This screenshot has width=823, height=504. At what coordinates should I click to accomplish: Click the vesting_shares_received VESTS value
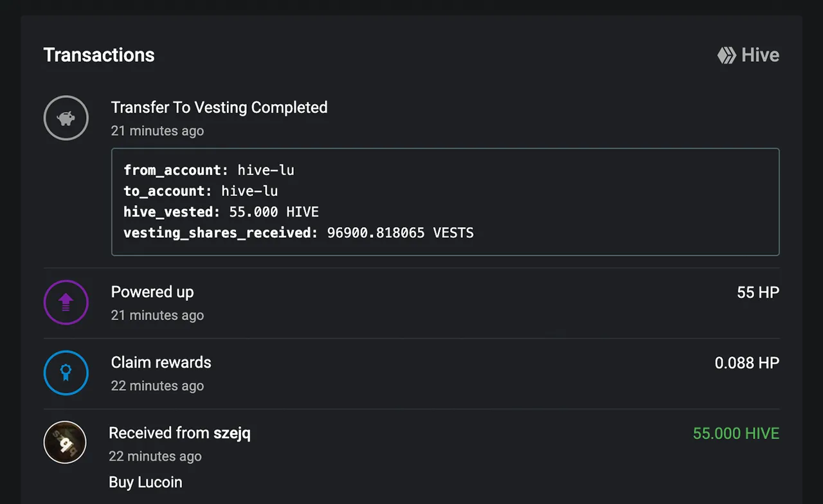(x=401, y=233)
